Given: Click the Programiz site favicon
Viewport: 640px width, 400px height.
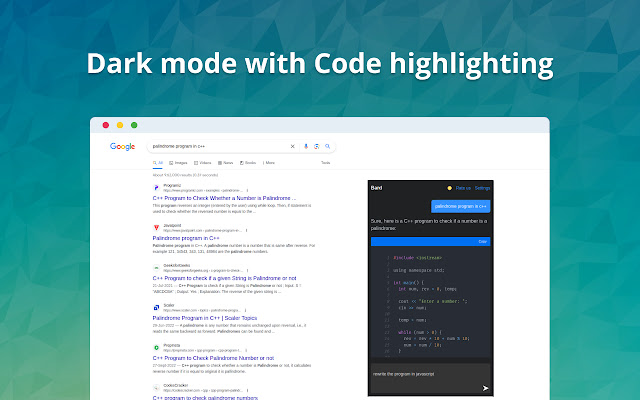Looking at the screenshot, I should [x=155, y=187].
